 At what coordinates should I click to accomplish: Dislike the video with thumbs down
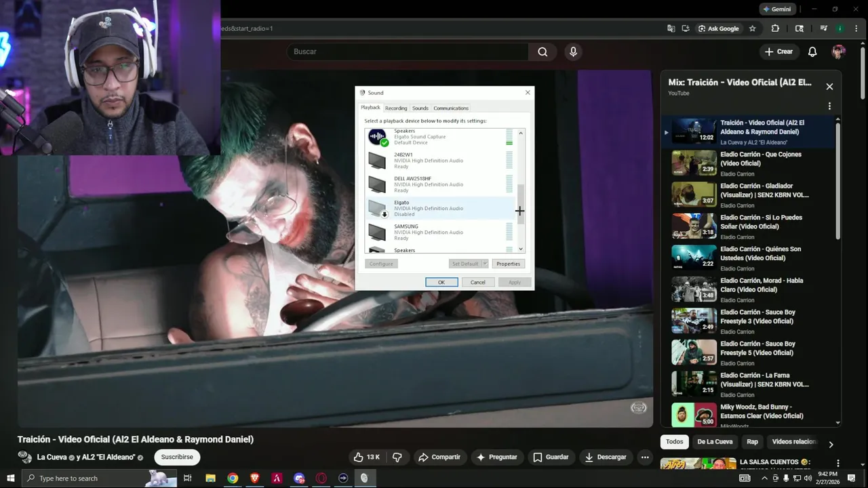coord(397,457)
